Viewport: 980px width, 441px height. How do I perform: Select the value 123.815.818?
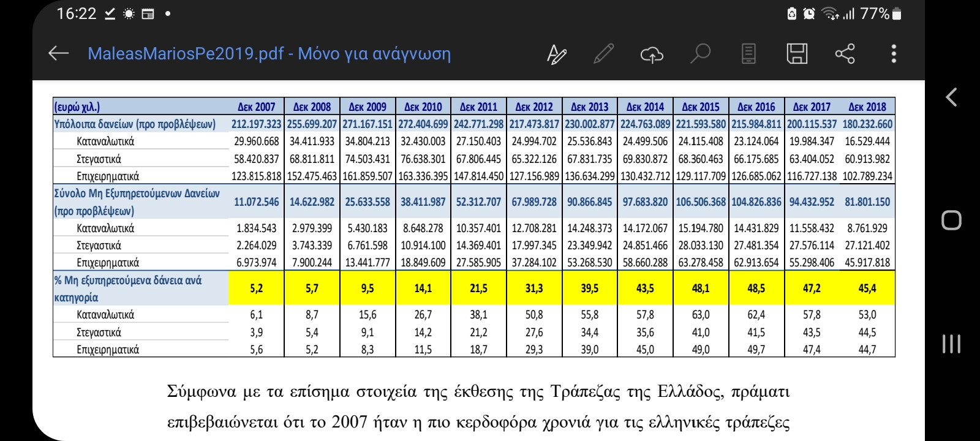pyautogui.click(x=256, y=176)
